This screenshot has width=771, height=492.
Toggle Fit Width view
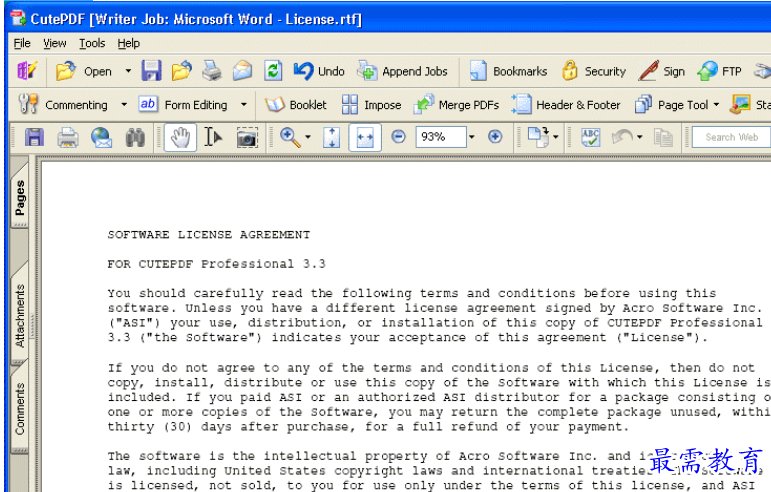tap(365, 137)
